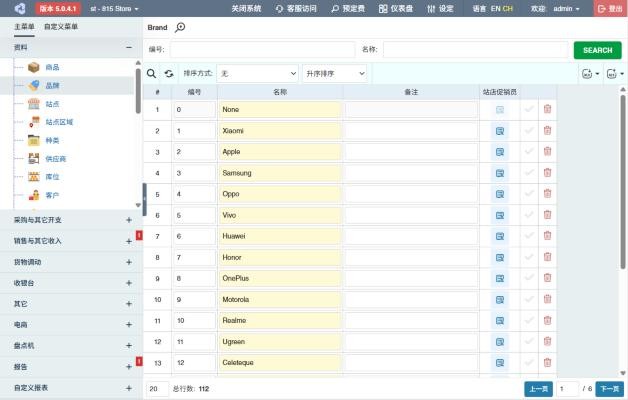Open the 排序方式 sort field dropdown
This screenshot has width=628, height=400.
point(258,74)
